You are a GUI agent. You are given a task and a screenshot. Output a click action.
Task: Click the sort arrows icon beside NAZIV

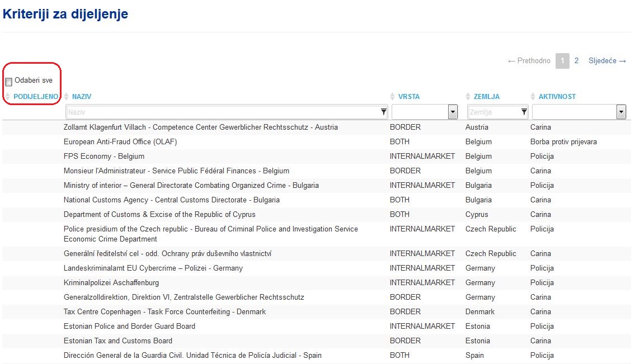(67, 97)
